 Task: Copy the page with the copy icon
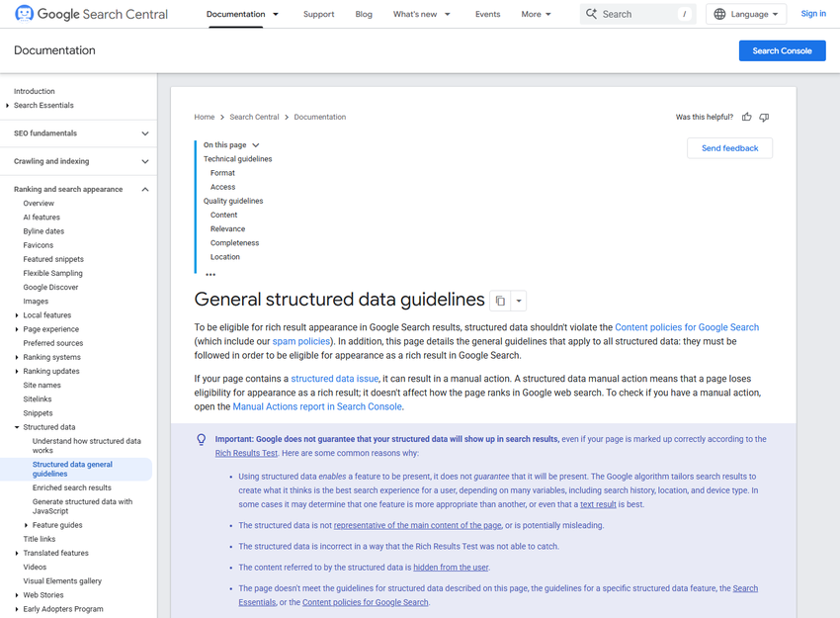click(500, 301)
